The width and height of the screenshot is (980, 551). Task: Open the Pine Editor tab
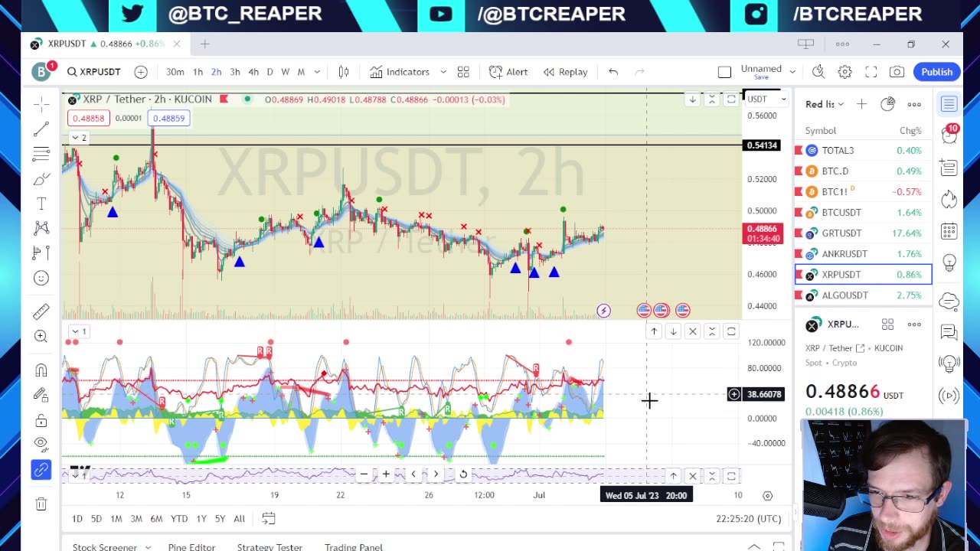click(191, 547)
